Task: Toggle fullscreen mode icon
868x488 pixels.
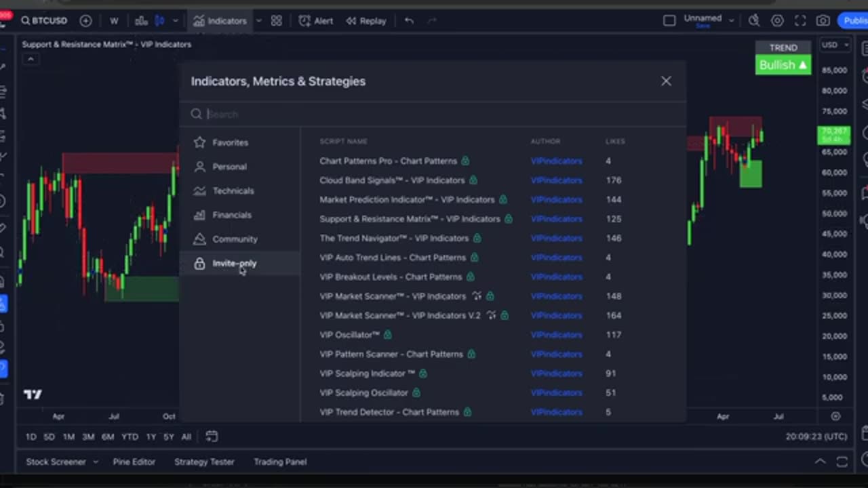Action: (x=800, y=21)
